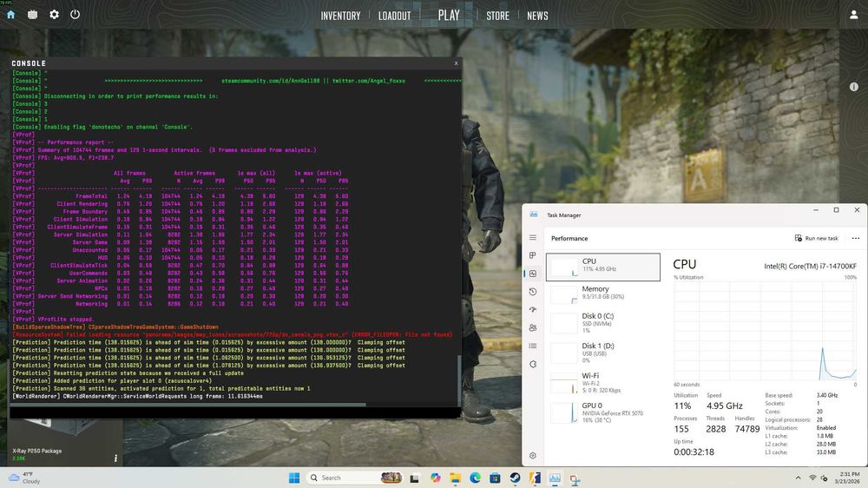Open Processes page in Task Manager sidebar

pos(533,255)
